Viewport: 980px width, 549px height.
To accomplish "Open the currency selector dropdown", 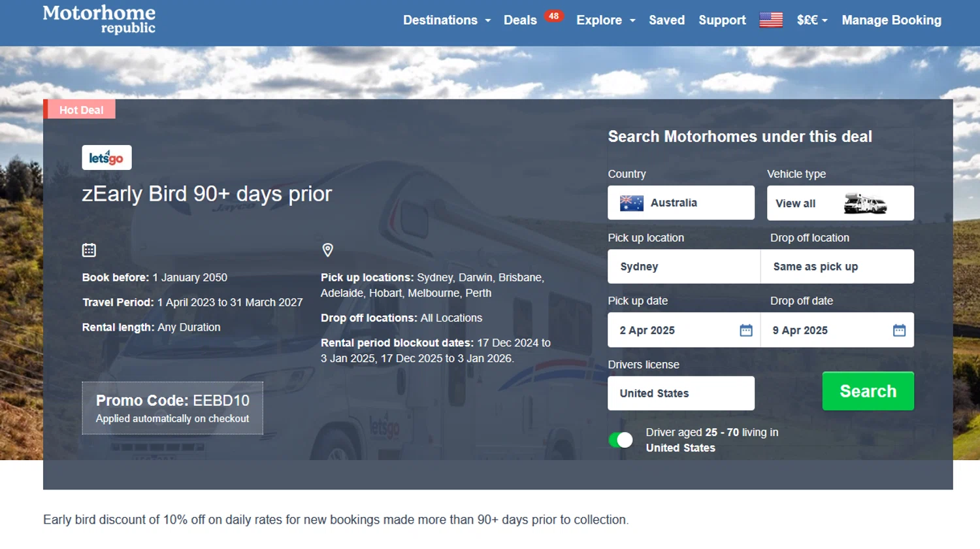I will tap(812, 20).
